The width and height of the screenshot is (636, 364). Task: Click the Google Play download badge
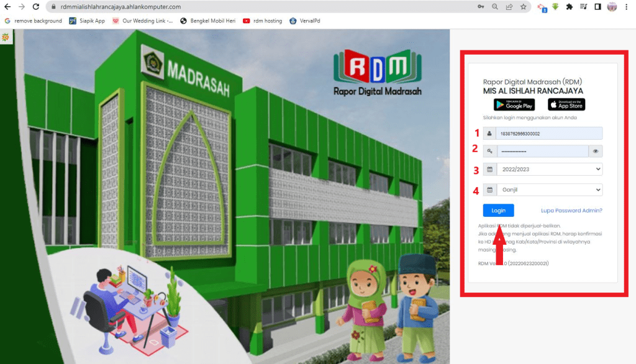tap(514, 105)
